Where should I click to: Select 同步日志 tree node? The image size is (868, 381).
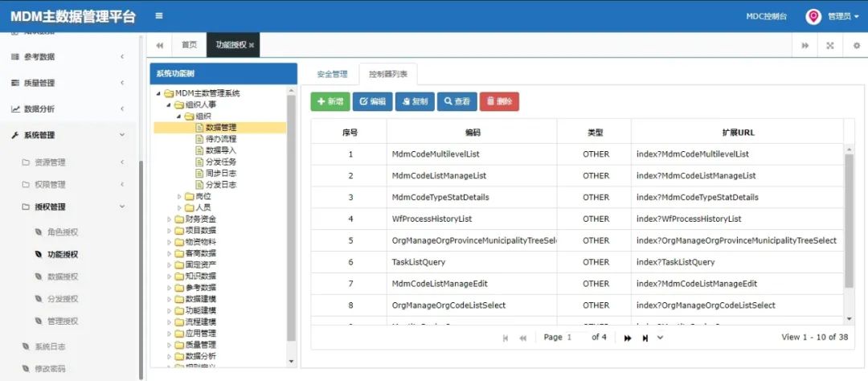point(221,174)
